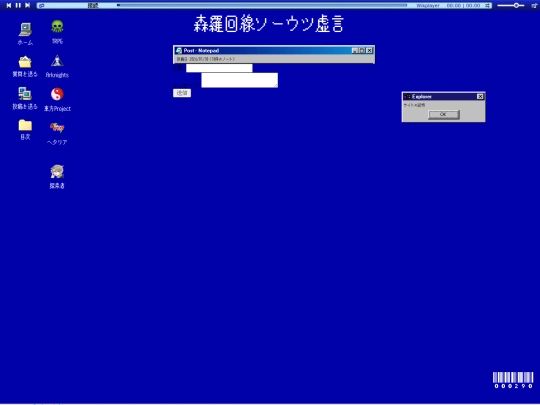This screenshot has height=405, width=540.
Task: Open the ホーム computer icon
Action: click(x=25, y=30)
